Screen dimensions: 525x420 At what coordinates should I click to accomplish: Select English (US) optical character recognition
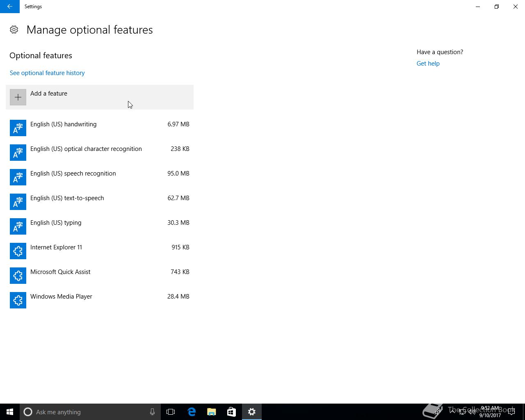pos(100,153)
